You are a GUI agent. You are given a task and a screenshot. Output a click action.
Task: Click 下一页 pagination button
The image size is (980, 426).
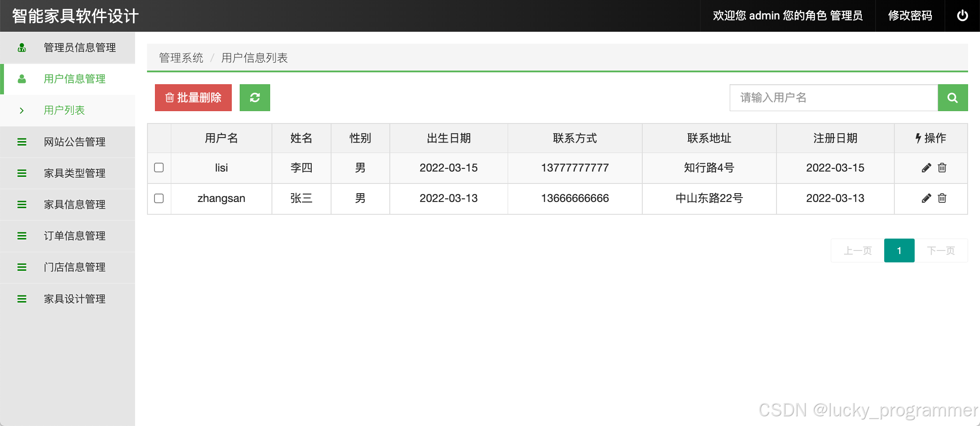pyautogui.click(x=941, y=250)
